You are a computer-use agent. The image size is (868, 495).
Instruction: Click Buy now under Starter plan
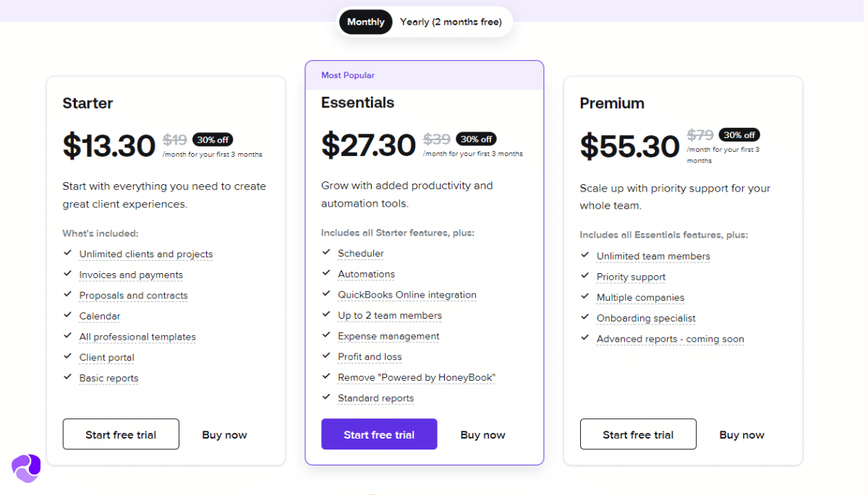click(224, 435)
